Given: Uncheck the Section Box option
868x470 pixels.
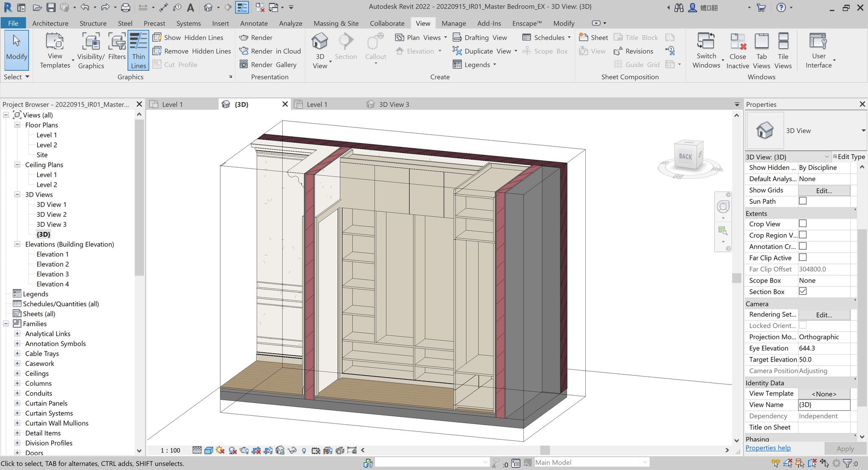Looking at the screenshot, I should pos(802,291).
